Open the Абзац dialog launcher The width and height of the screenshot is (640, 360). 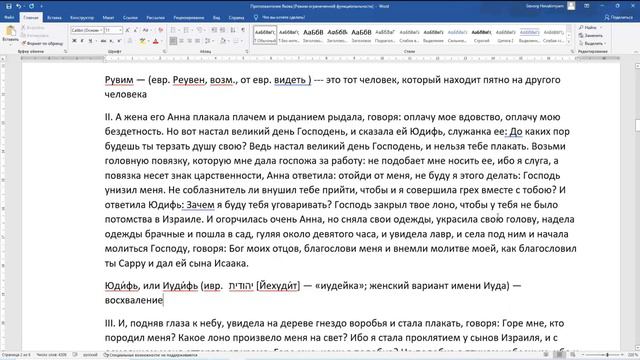[x=247, y=52]
